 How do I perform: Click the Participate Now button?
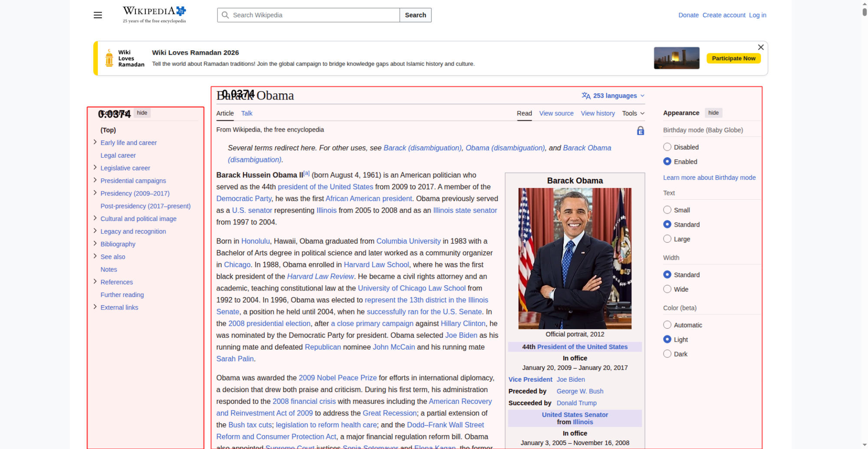click(733, 58)
